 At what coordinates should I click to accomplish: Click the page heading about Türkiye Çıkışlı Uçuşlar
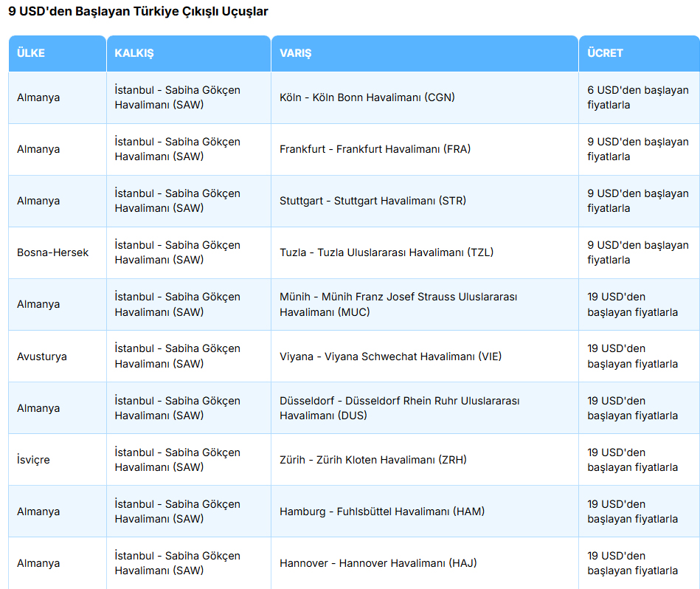click(138, 12)
